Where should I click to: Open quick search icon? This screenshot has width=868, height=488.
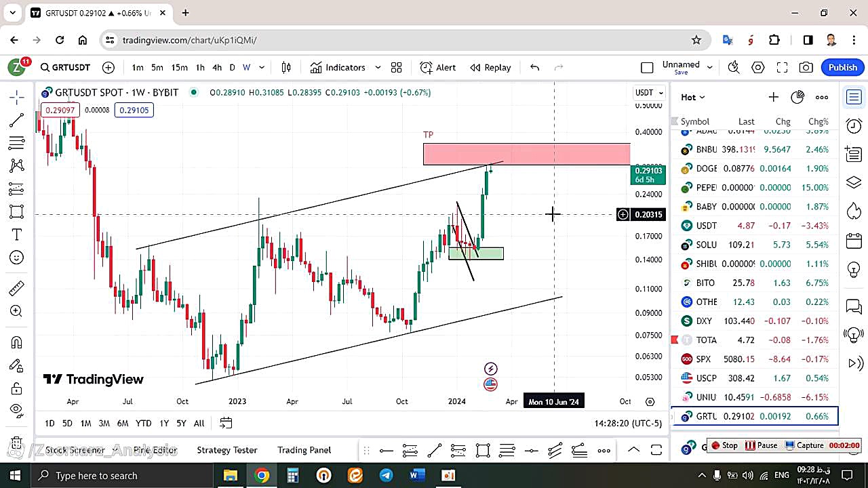coord(734,67)
